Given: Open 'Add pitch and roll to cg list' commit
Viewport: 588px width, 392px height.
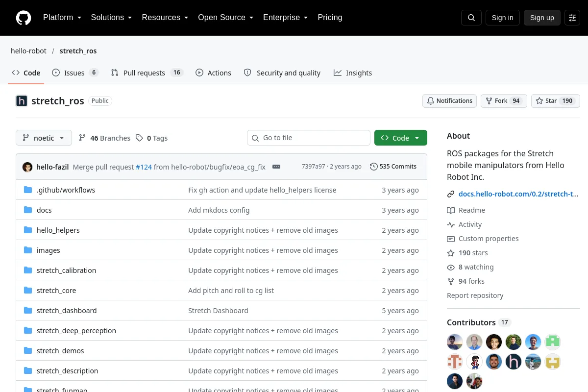Looking at the screenshot, I should [x=231, y=291].
